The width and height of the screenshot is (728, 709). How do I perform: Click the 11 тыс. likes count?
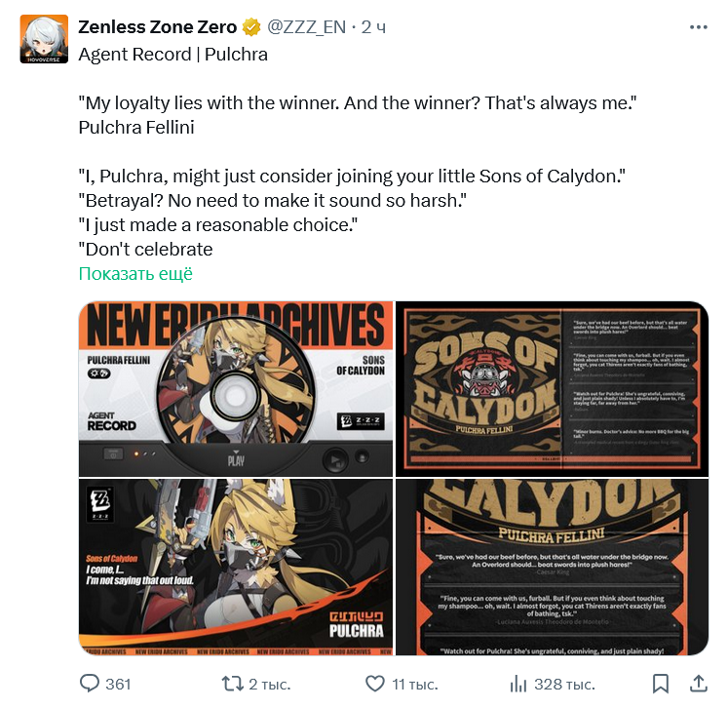(415, 684)
